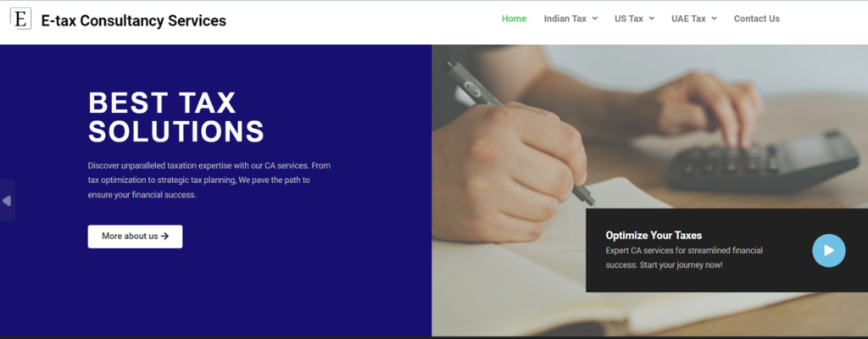This screenshot has width=868, height=339.
Task: Open the Contact Us page
Action: coord(756,19)
